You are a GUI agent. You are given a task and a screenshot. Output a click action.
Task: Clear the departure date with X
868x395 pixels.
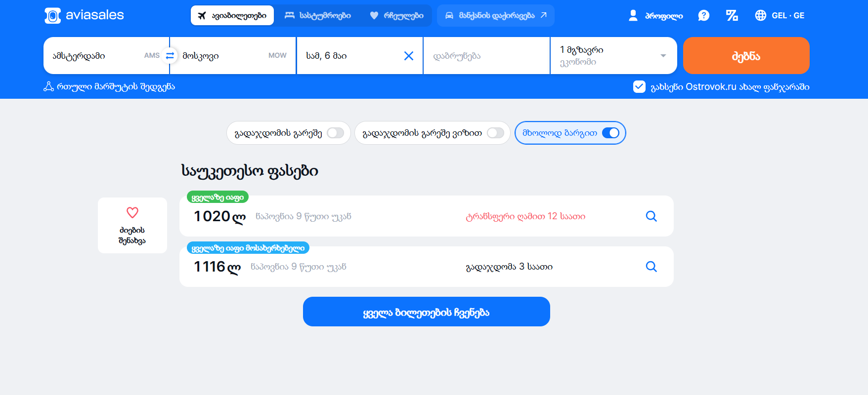pos(409,56)
